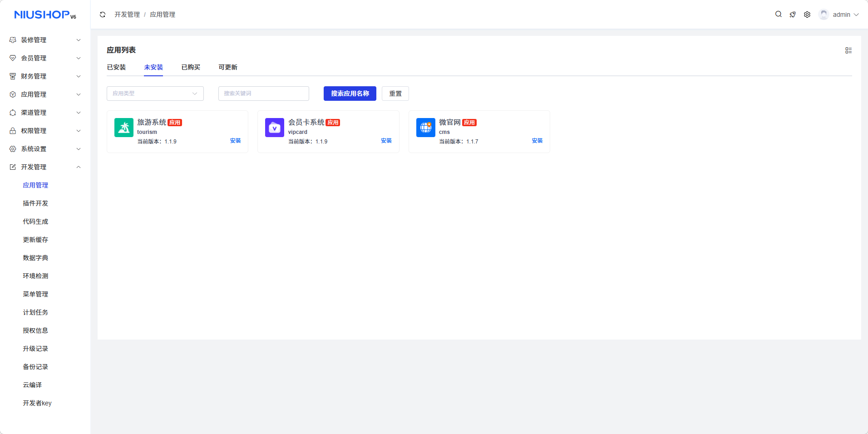Open 菜单管理 in sidebar
The width and height of the screenshot is (868, 434).
point(35,294)
